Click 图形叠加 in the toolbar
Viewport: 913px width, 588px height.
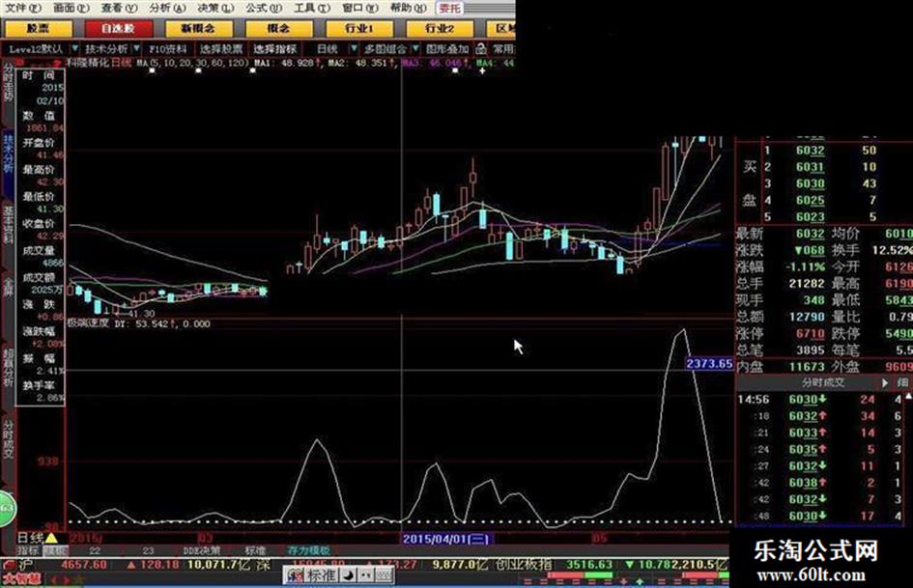[447, 49]
